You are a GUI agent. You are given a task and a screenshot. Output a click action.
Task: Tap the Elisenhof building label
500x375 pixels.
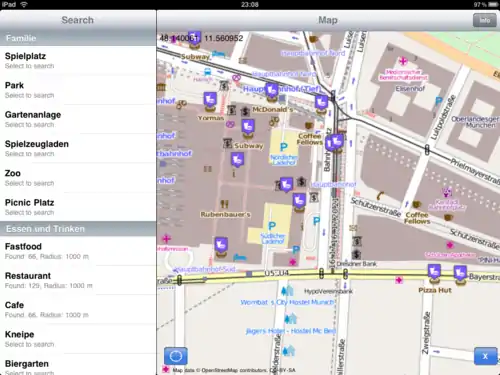coord(410,89)
